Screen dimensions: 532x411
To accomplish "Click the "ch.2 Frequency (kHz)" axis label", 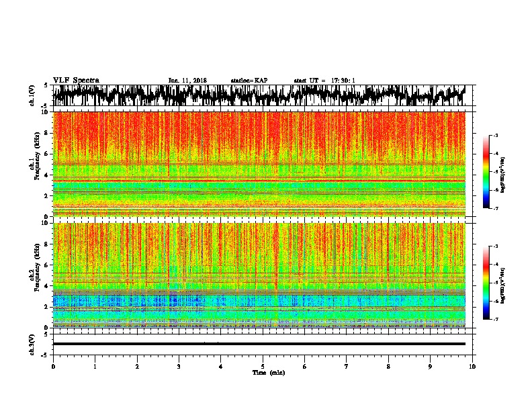I will point(34,268).
